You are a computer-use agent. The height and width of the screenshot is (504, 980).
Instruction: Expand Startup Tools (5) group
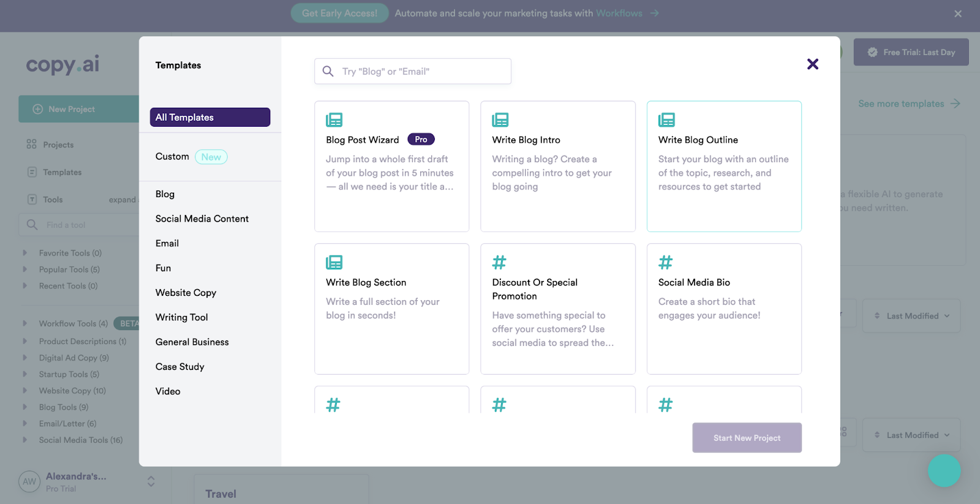click(x=25, y=374)
